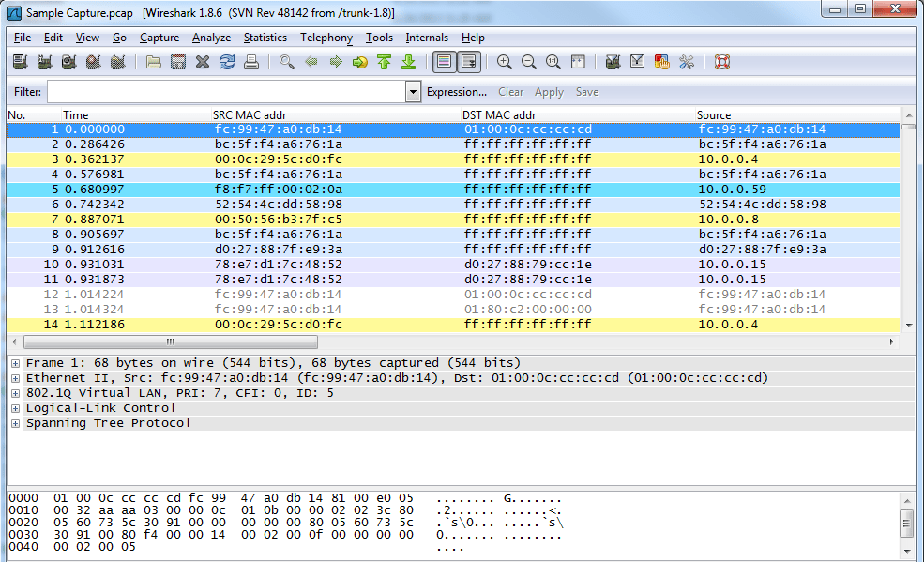This screenshot has width=924, height=562.
Task: Close the capture file X icon
Action: tap(203, 62)
